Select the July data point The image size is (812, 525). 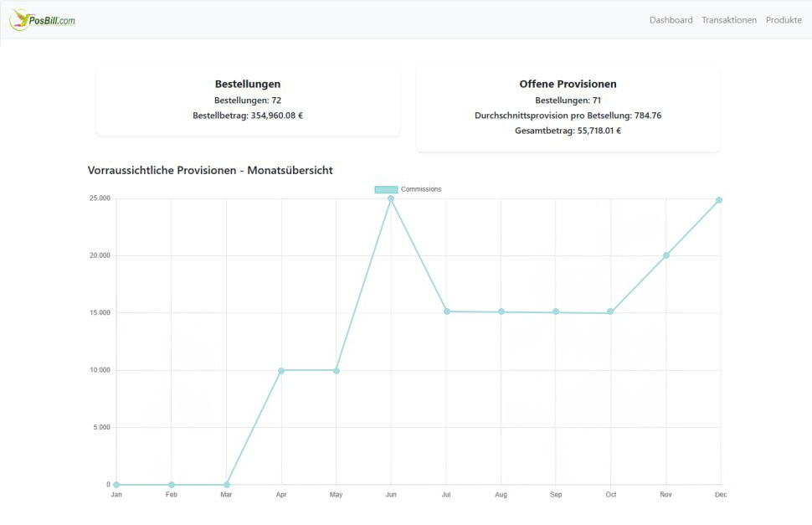[x=446, y=311]
